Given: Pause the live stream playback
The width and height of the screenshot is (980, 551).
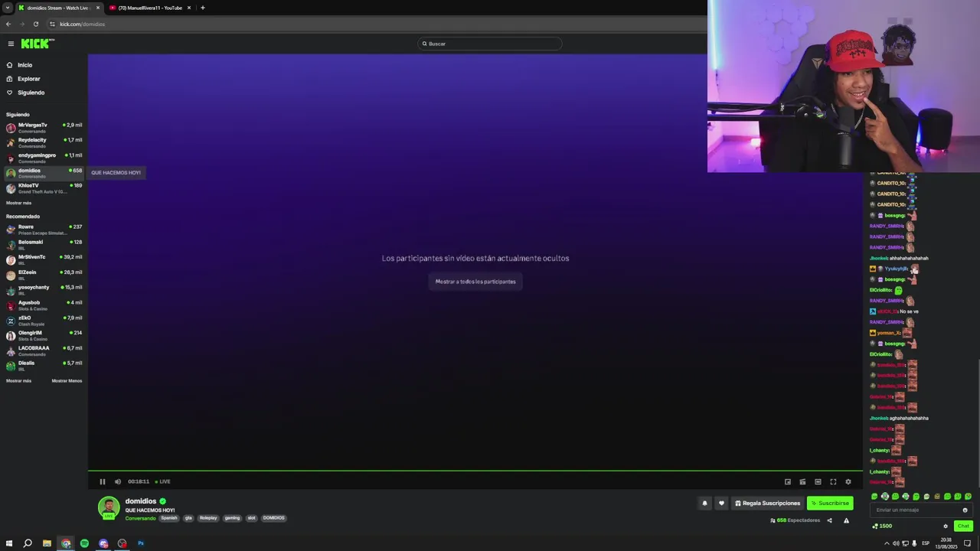Looking at the screenshot, I should pos(102,481).
